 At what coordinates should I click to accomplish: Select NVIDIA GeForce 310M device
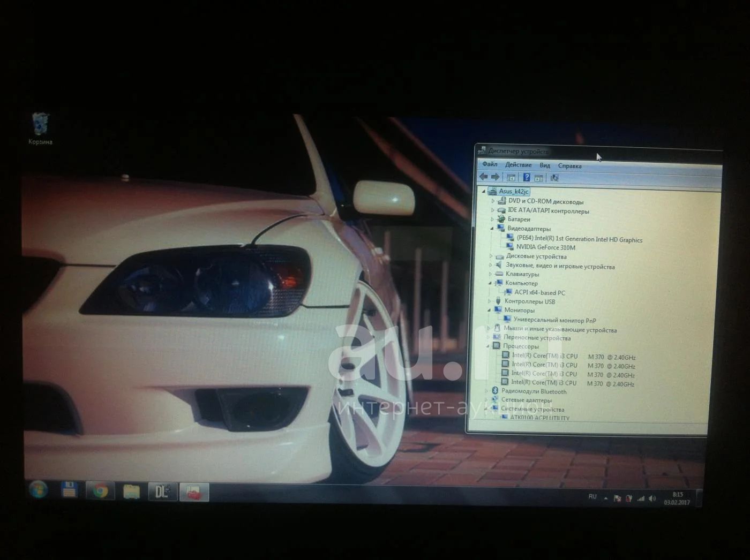(546, 247)
